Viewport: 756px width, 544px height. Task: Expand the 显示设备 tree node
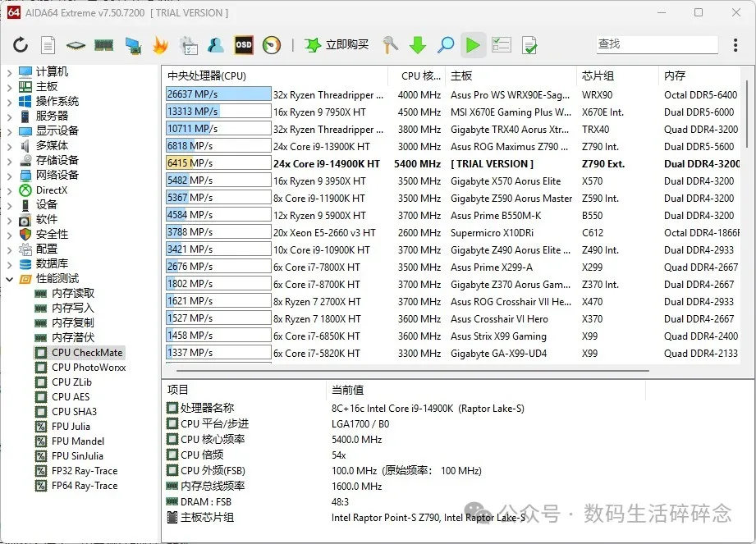[x=9, y=131]
